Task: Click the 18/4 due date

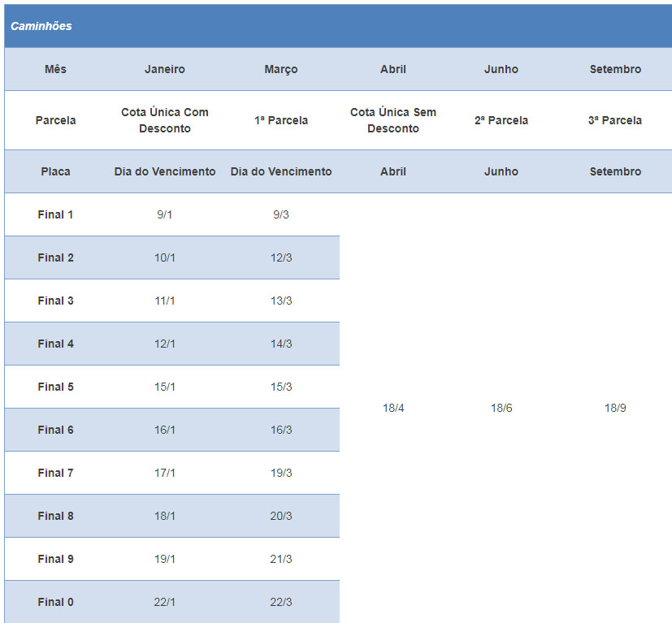Action: 393,408
